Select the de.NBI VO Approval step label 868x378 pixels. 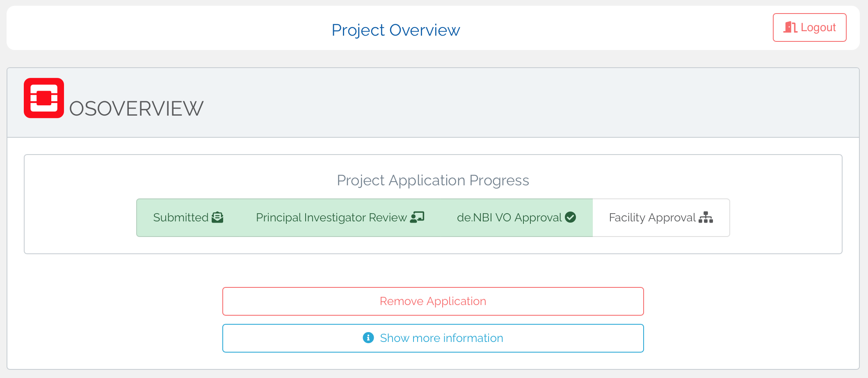click(509, 217)
